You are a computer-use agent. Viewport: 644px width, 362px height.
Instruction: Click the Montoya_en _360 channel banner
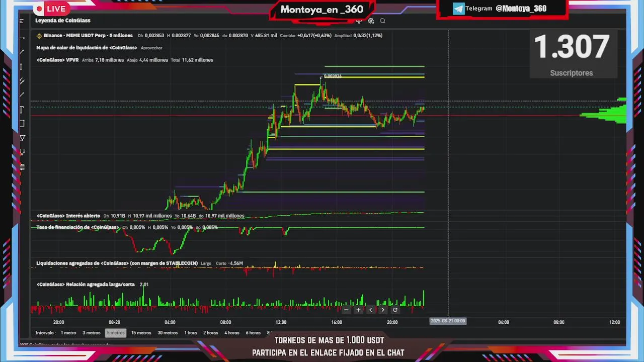coord(322,10)
